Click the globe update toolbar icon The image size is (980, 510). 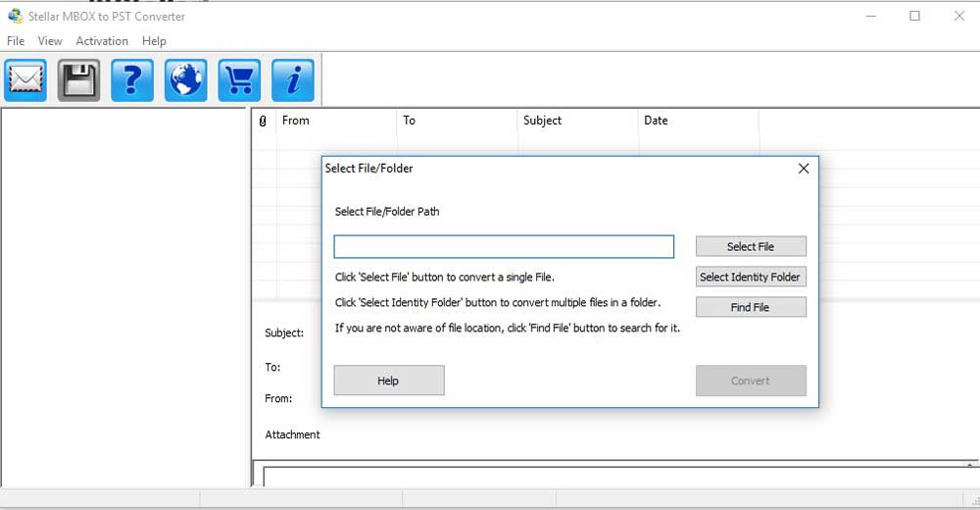[x=185, y=80]
